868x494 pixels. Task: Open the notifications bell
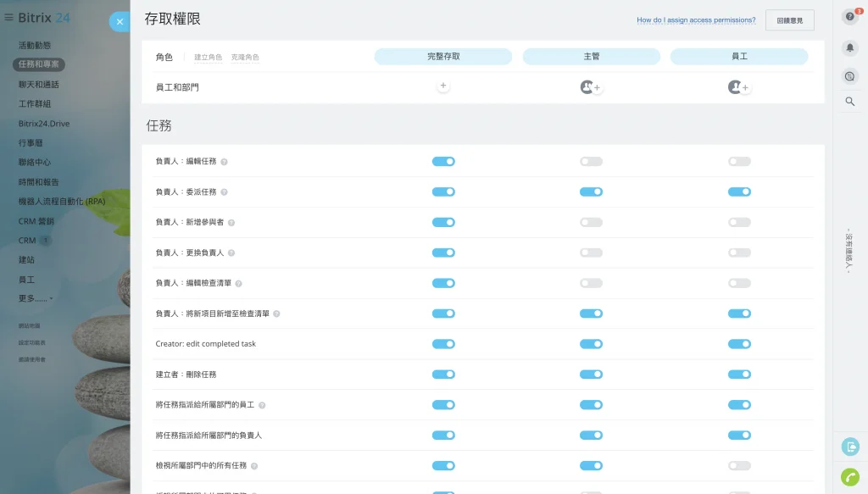pos(850,47)
